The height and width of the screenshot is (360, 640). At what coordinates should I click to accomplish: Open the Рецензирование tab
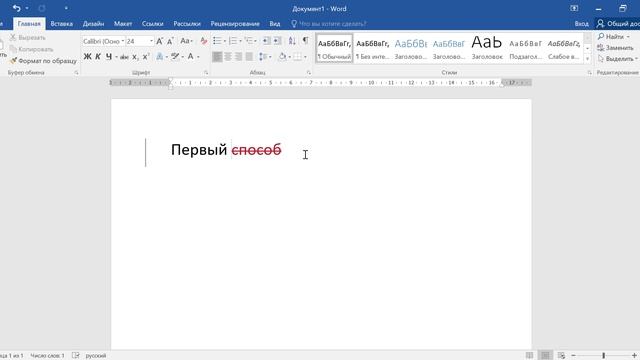(235, 24)
